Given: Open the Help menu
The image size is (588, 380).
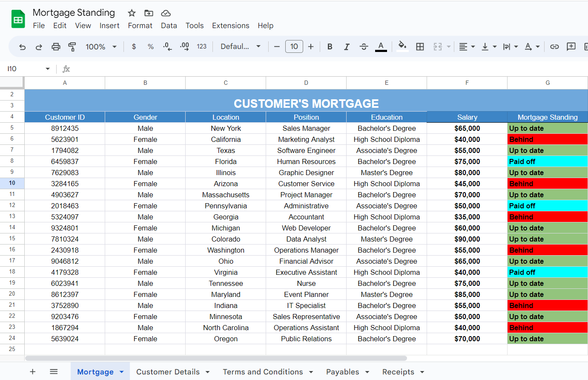Looking at the screenshot, I should (x=266, y=26).
